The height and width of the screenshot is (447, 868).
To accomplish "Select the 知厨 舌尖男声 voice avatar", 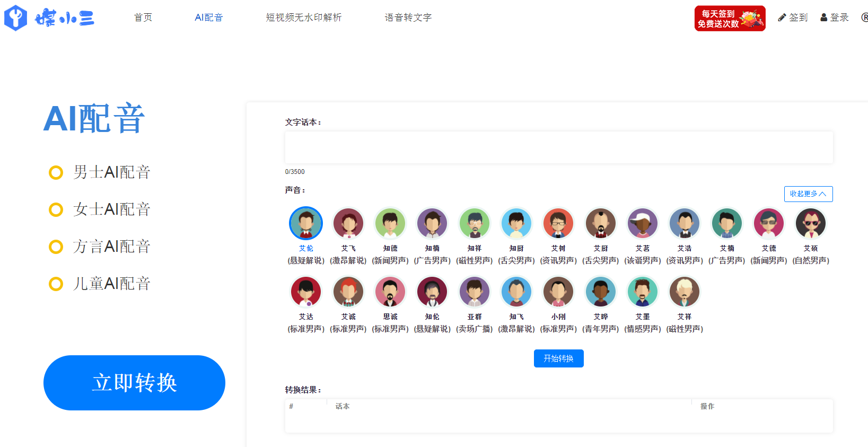I will point(516,223).
